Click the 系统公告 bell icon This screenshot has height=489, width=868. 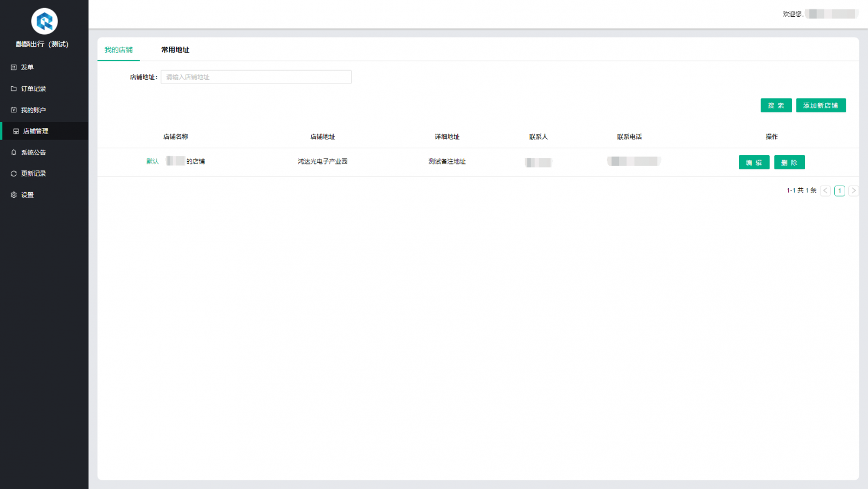coord(14,153)
